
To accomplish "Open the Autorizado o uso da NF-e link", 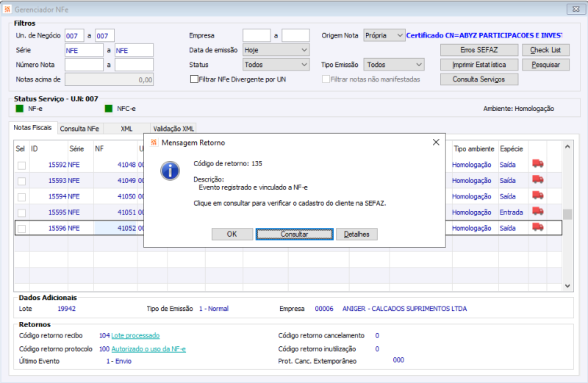I will (x=148, y=349).
